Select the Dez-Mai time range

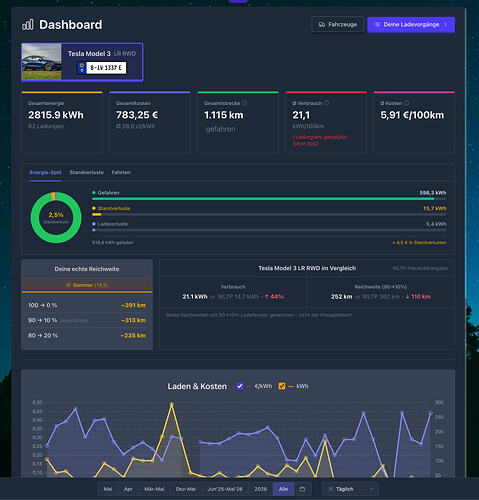tap(186, 489)
